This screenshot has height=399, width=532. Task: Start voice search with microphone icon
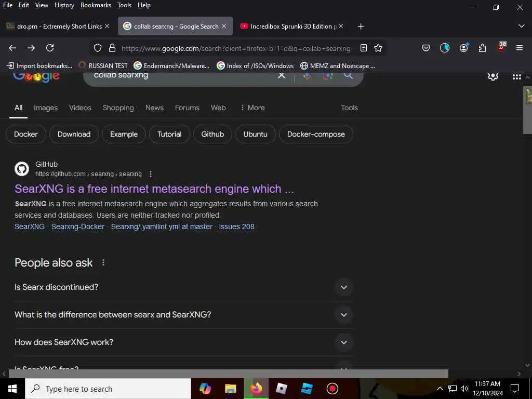(x=307, y=76)
